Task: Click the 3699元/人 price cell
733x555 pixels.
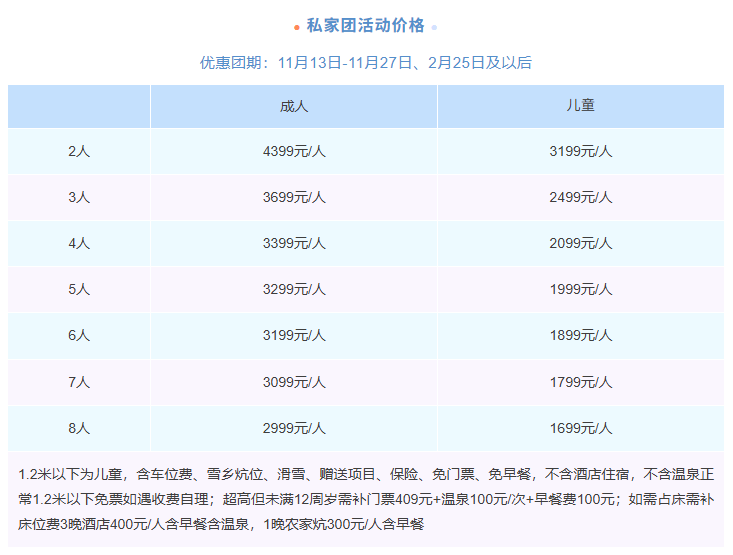Action: (x=293, y=197)
